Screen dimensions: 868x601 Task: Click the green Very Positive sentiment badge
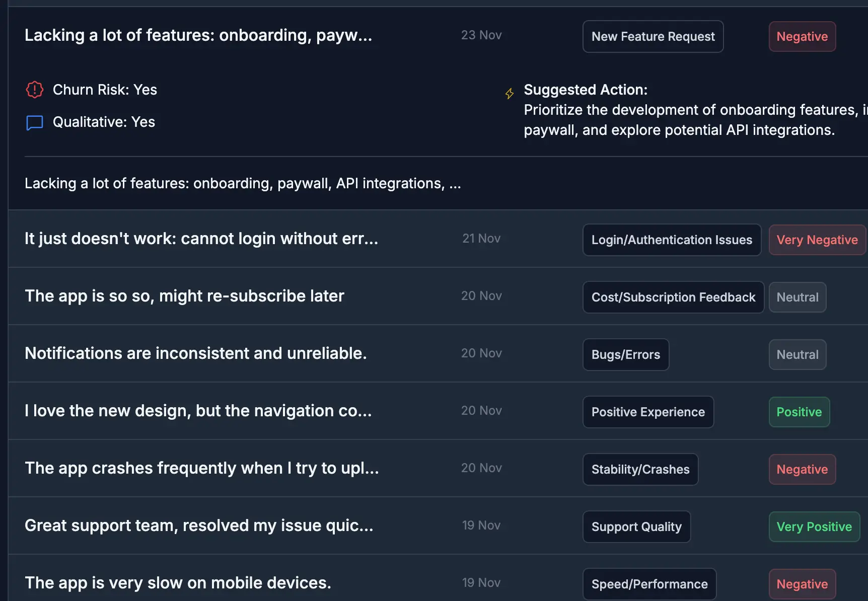[x=814, y=527]
